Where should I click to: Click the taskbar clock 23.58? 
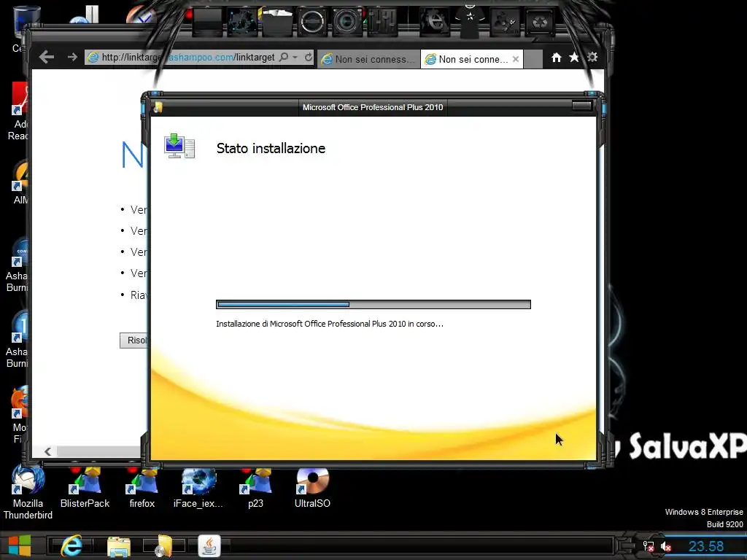coord(706,546)
